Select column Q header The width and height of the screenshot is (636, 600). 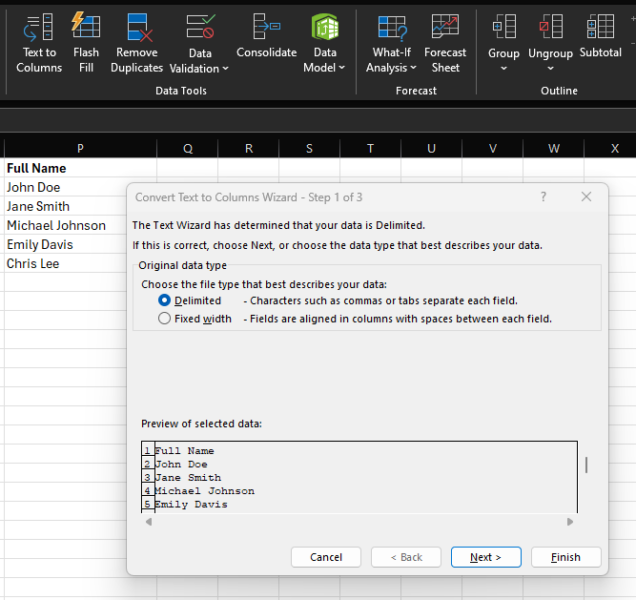(188, 148)
